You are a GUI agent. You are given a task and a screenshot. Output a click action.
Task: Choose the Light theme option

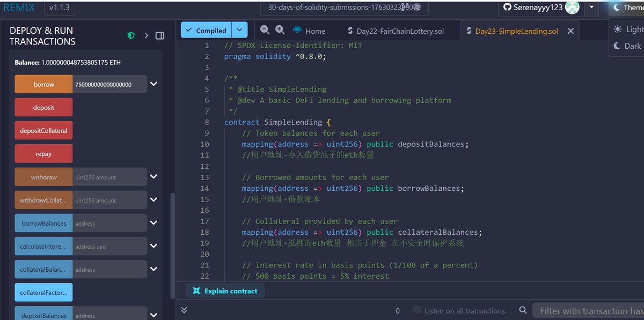[628, 29]
